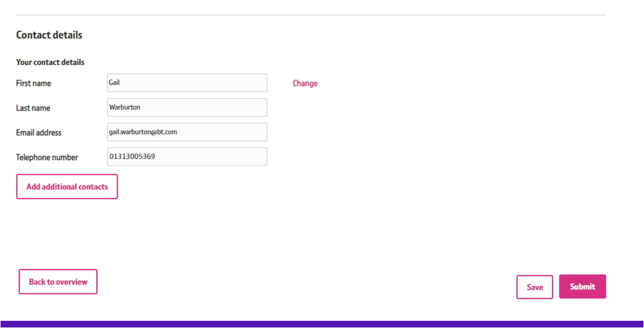The width and height of the screenshot is (644, 328).
Task: Submit the contact details form
Action: (x=582, y=287)
